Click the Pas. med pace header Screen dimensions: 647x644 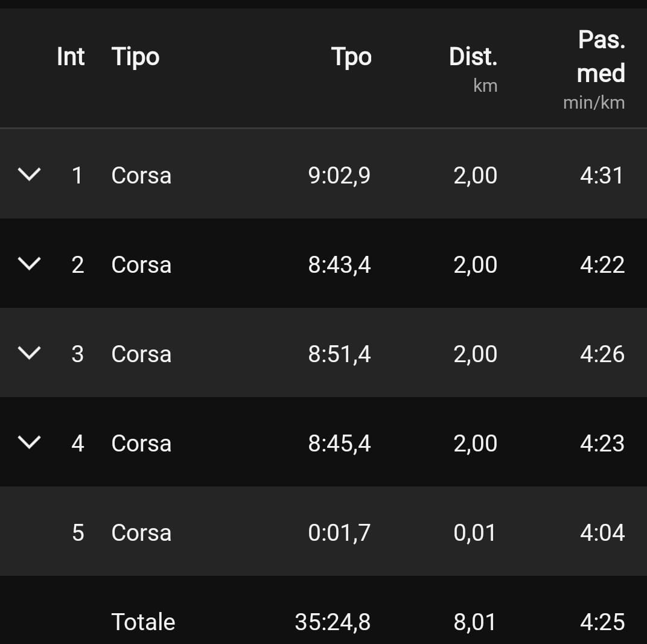tap(601, 57)
